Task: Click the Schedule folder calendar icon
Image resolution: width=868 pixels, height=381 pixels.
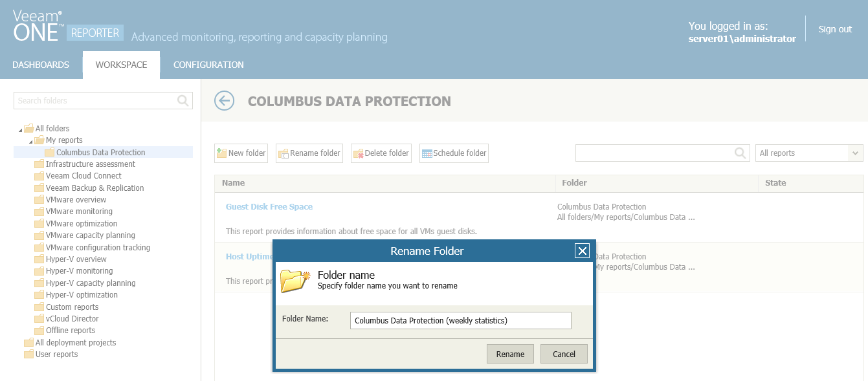Action: click(427, 153)
